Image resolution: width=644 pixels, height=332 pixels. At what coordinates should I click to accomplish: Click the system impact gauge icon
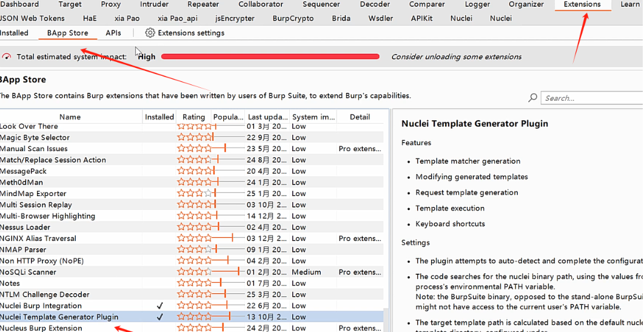(7, 56)
